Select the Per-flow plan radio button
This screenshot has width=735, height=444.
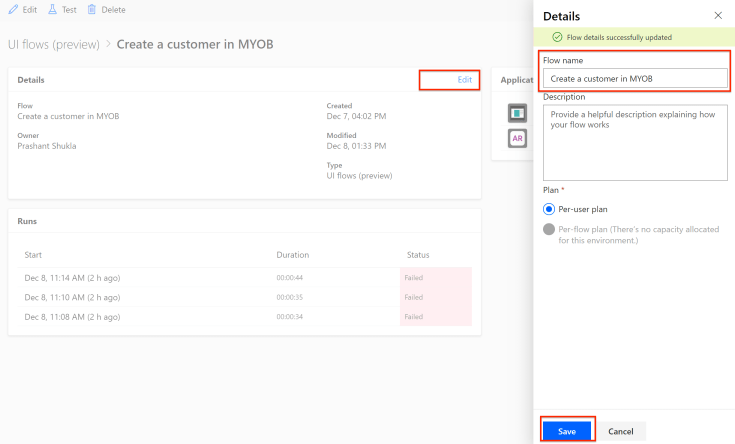548,229
